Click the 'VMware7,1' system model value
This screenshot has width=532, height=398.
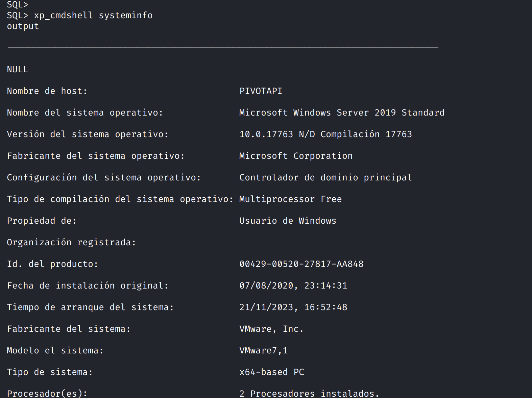click(263, 351)
